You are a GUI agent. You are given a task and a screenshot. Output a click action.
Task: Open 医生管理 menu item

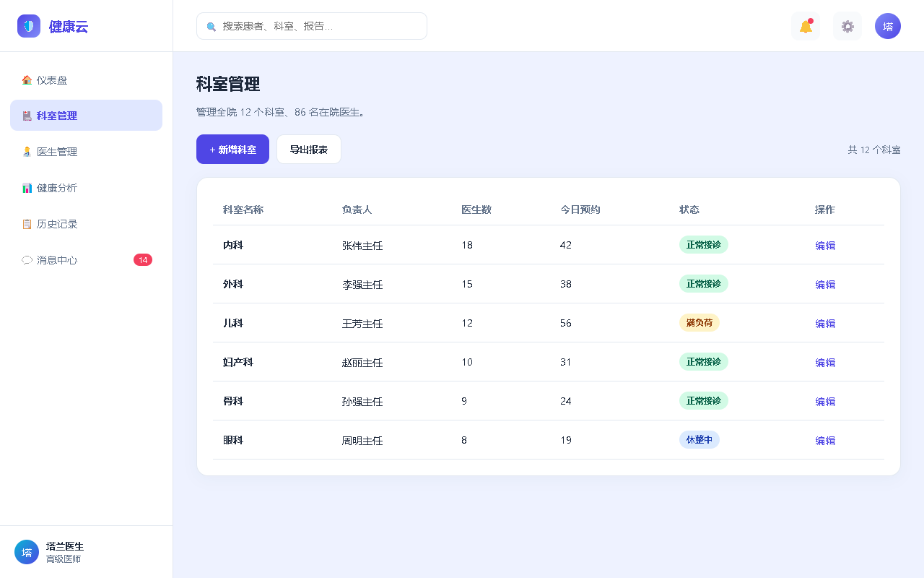tap(86, 152)
